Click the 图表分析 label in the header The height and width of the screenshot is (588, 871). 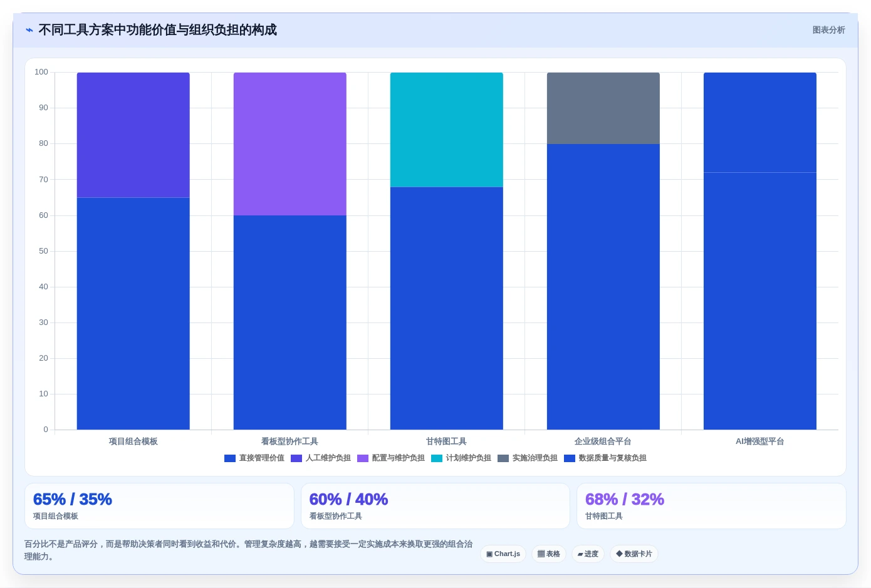[x=828, y=30]
